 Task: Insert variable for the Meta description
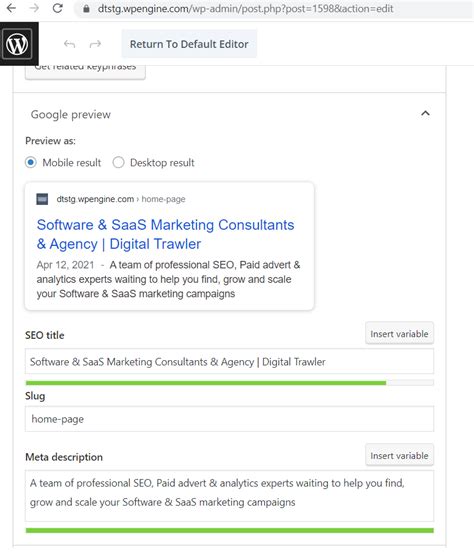coord(399,455)
